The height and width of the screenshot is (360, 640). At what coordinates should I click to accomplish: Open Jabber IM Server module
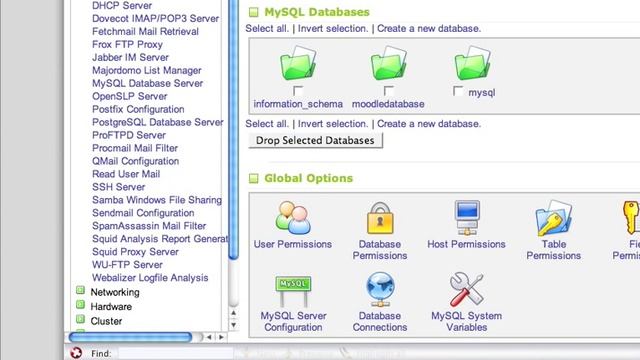[130, 58]
